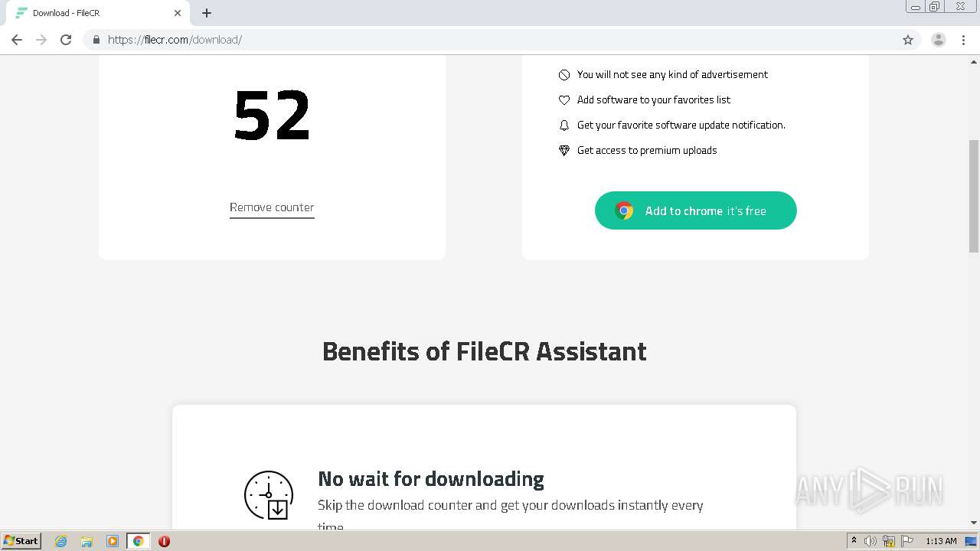
Task: Open the Chrome three-dot menu
Action: [x=964, y=40]
